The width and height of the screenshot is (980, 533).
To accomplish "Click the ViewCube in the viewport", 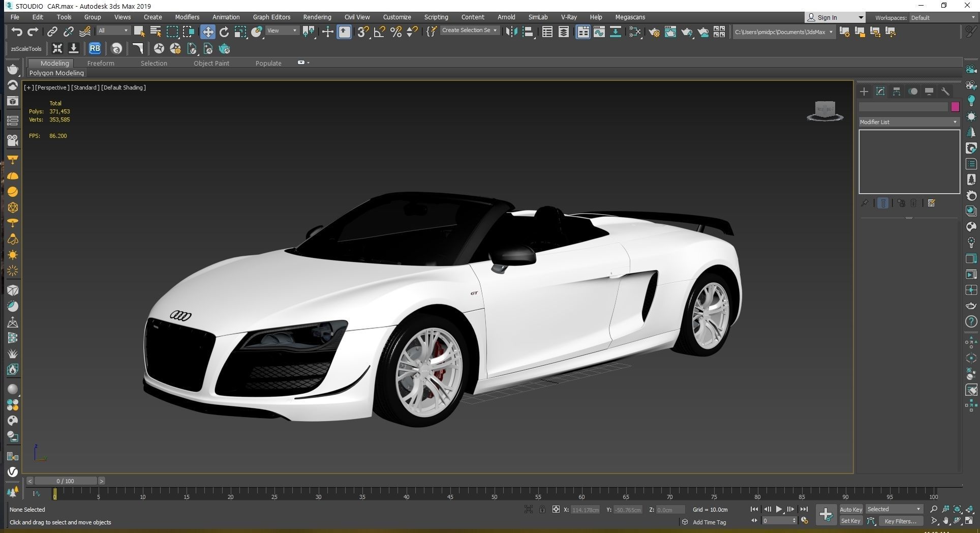I will (825, 111).
